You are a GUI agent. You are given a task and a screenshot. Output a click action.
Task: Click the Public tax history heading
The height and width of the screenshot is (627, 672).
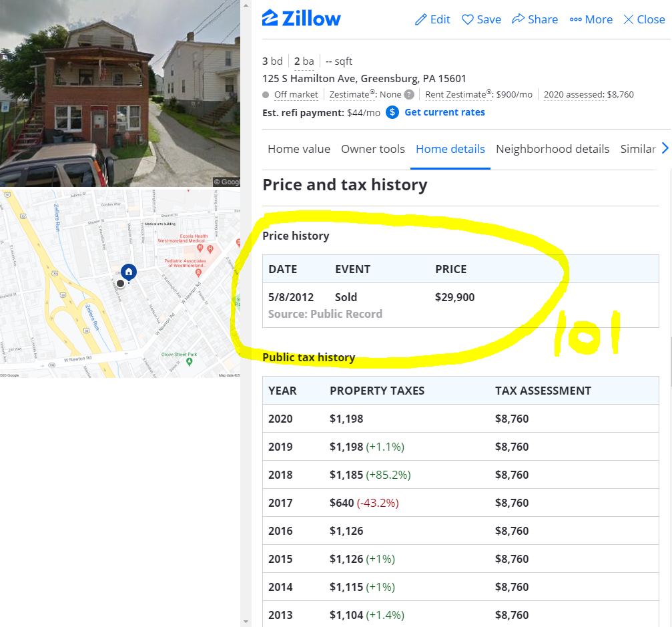[308, 357]
